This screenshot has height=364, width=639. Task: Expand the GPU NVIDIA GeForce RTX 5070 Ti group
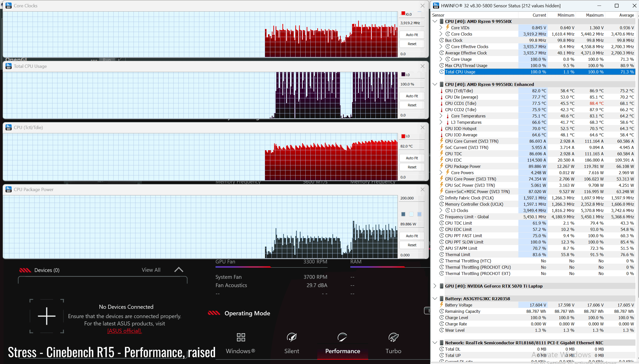point(435,286)
